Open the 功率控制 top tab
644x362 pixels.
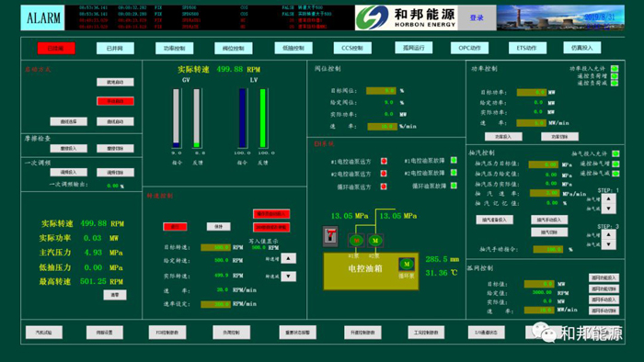pyautogui.click(x=174, y=49)
